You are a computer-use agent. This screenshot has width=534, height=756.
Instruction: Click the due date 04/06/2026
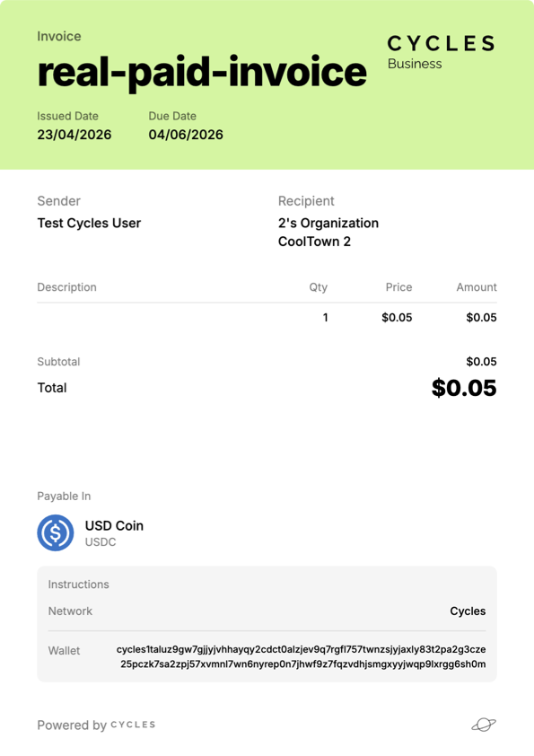pyautogui.click(x=186, y=135)
